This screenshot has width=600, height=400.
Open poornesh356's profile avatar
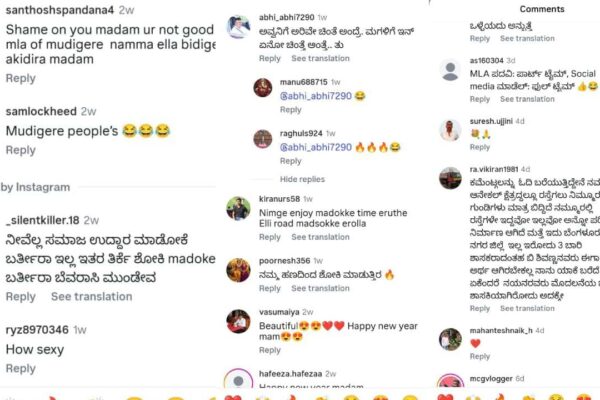[238, 270]
